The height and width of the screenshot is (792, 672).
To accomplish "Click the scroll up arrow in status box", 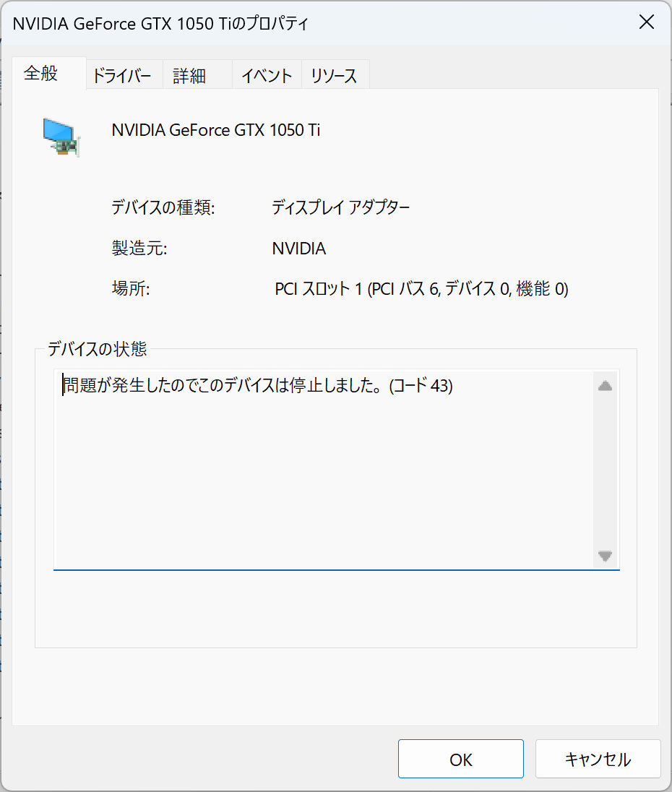I will point(605,386).
